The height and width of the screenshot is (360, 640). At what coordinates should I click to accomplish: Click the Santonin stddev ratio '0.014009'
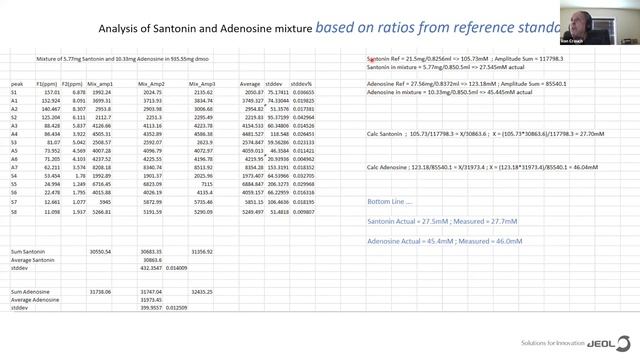coord(176,268)
